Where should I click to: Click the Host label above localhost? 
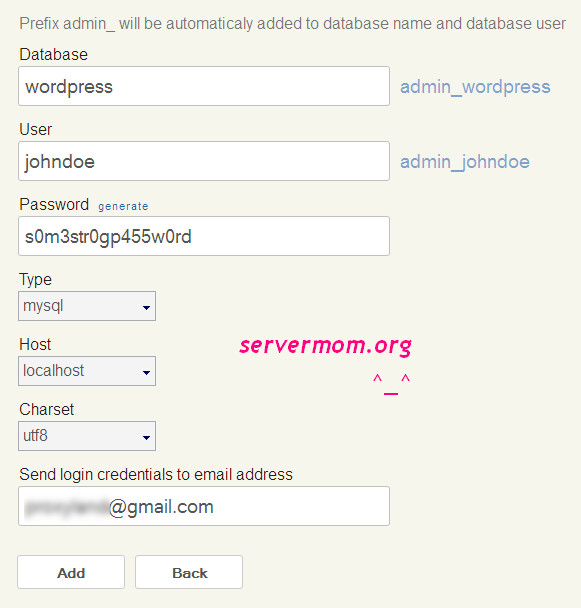(x=35, y=344)
